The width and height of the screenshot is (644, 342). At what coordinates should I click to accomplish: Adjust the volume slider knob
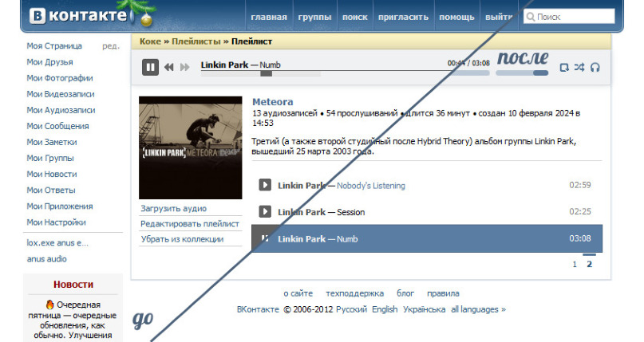(540, 73)
